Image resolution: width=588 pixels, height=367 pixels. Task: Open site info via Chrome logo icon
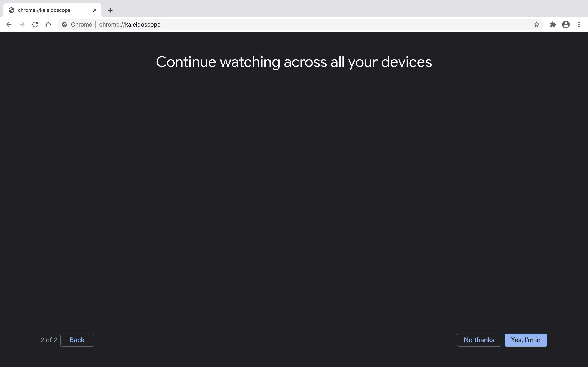(x=65, y=24)
